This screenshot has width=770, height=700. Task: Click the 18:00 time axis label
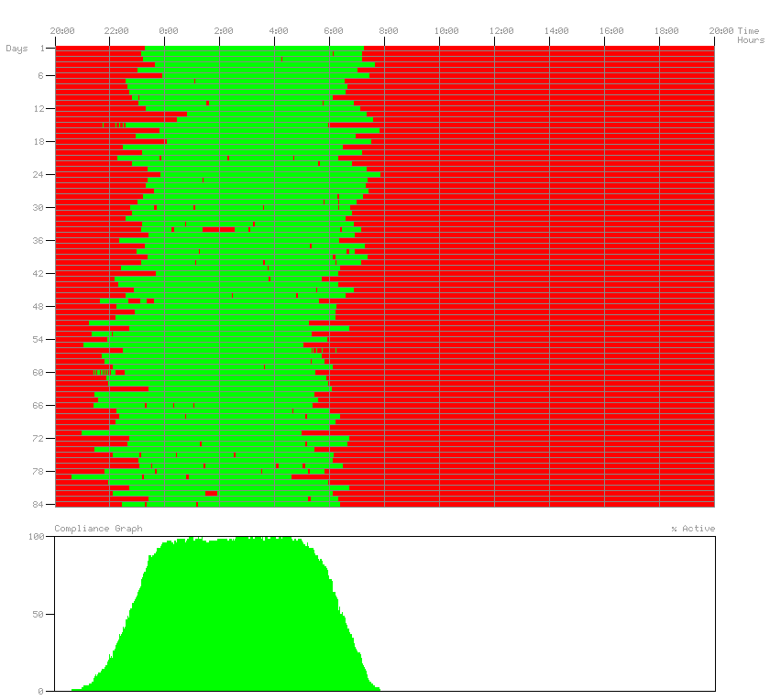point(666,31)
